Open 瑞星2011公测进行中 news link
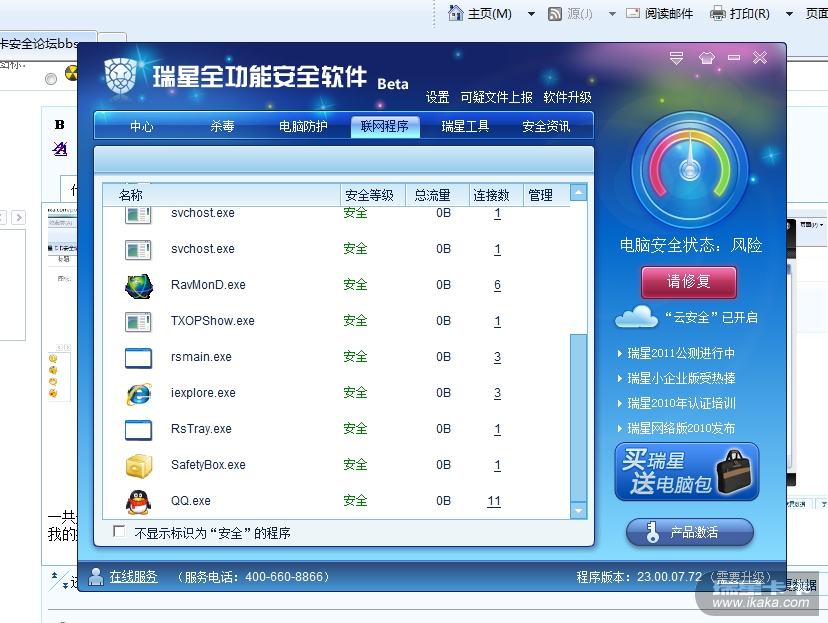The image size is (828, 623). tap(681, 353)
